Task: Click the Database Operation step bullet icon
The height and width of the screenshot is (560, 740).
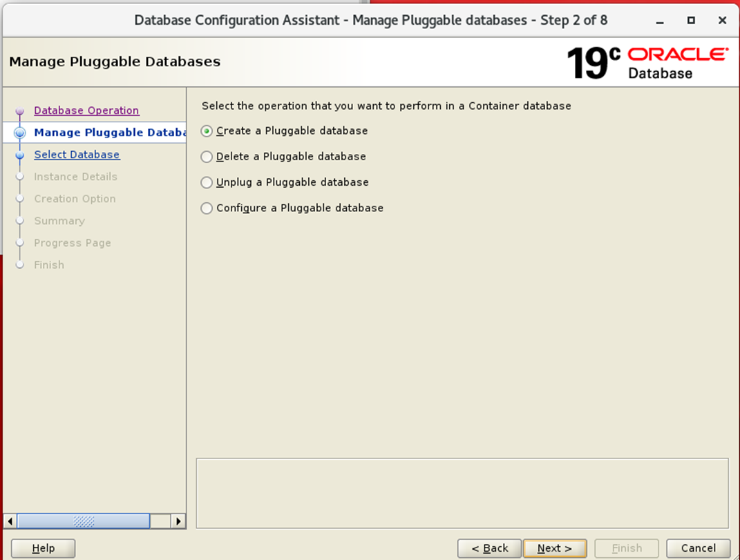Action: click(x=20, y=111)
